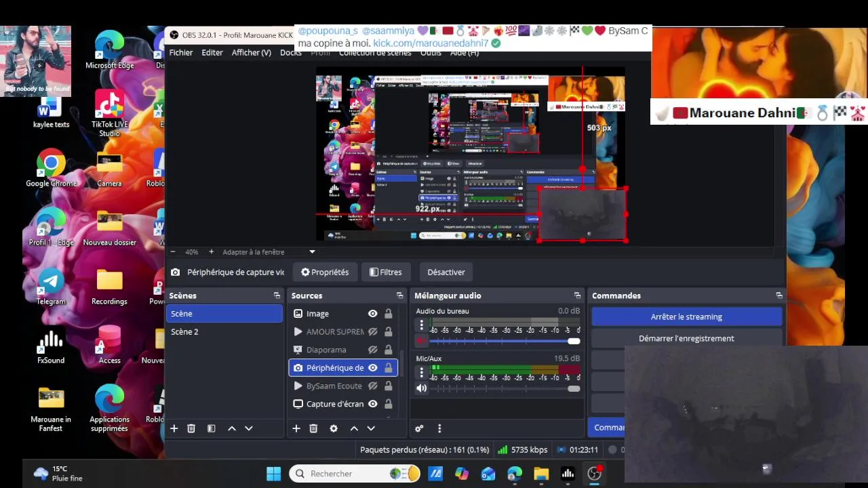Open the preview scaling dropdown arrow
Viewport: 868px width, 488px height.
312,252
